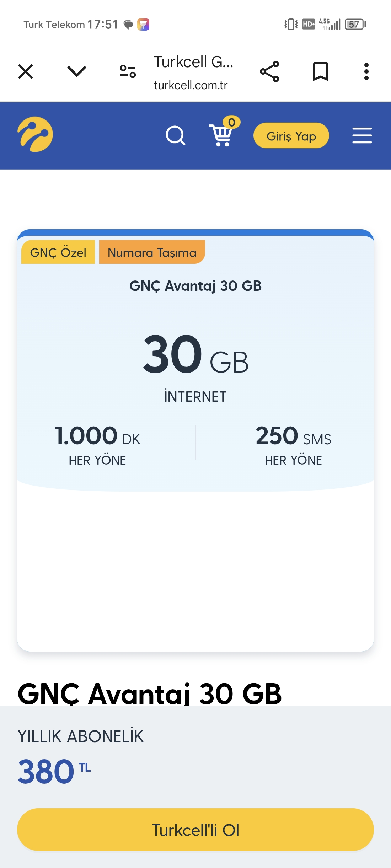
Task: Tap the 380 TL price
Action: 54,771
